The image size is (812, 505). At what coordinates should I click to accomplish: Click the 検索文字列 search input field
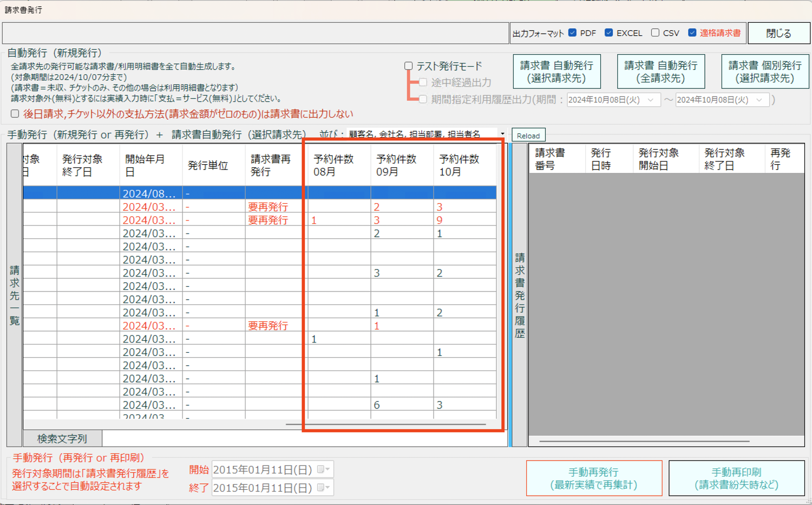[x=303, y=438]
